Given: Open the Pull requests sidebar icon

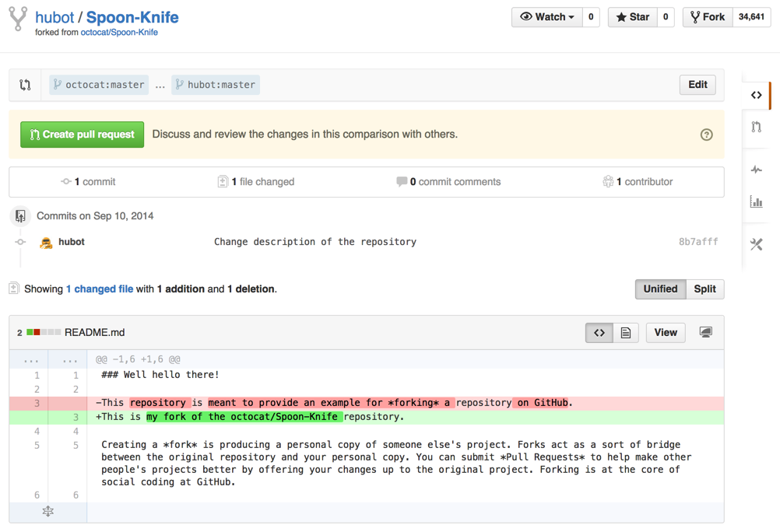Looking at the screenshot, I should (x=756, y=127).
